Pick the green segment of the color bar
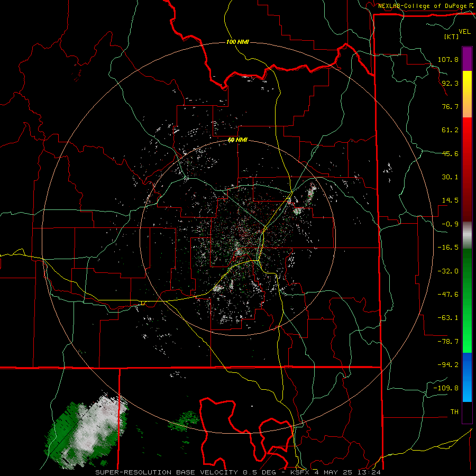 (x=467, y=300)
